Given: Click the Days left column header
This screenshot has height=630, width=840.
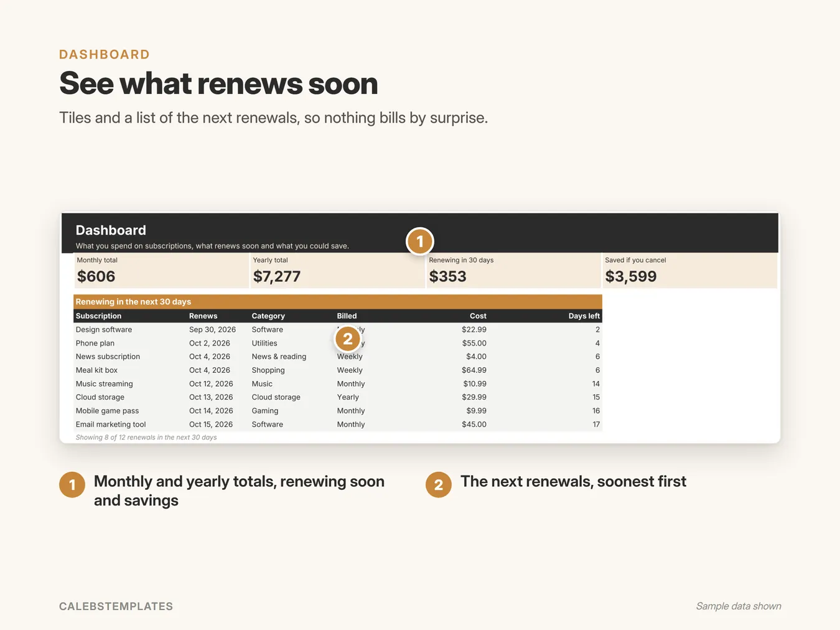Looking at the screenshot, I should pyautogui.click(x=584, y=316).
